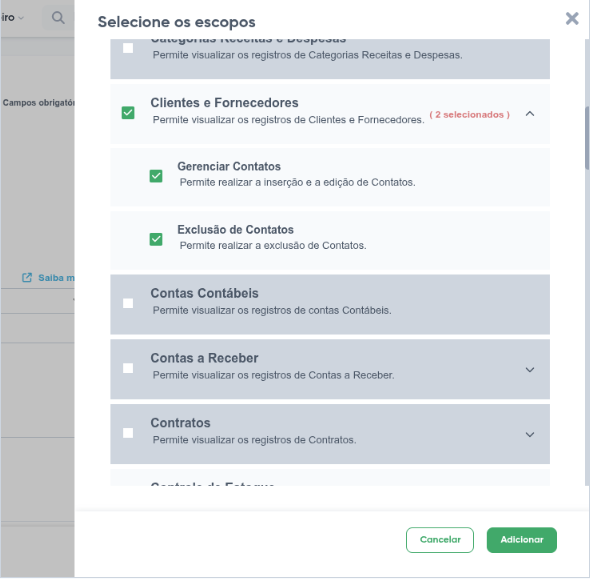The width and height of the screenshot is (590, 579).
Task: Click the external link icon beside Saiba
Action: click(x=27, y=278)
